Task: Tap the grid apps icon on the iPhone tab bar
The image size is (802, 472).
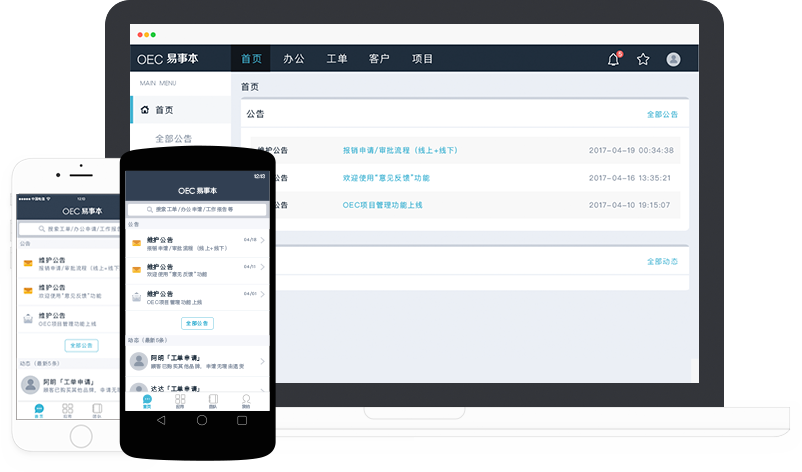Action: (x=67, y=409)
